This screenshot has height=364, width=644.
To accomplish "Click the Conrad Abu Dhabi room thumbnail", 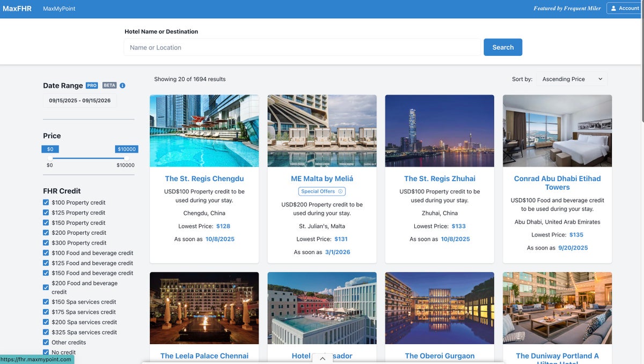I will [x=557, y=131].
